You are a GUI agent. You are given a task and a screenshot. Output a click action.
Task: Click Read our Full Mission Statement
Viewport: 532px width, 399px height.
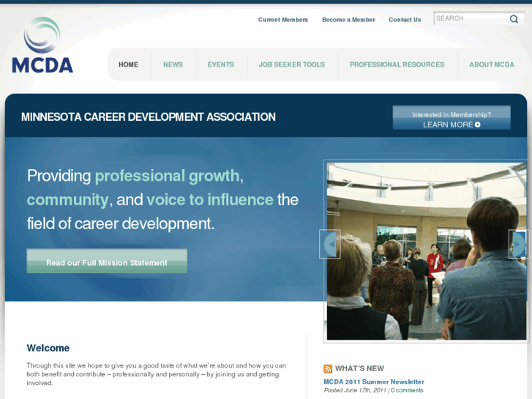[107, 261]
